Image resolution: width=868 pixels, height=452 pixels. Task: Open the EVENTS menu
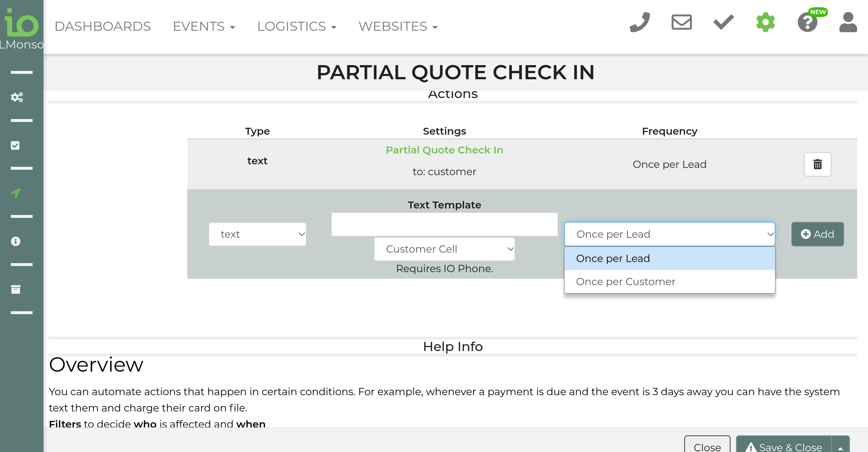(204, 26)
